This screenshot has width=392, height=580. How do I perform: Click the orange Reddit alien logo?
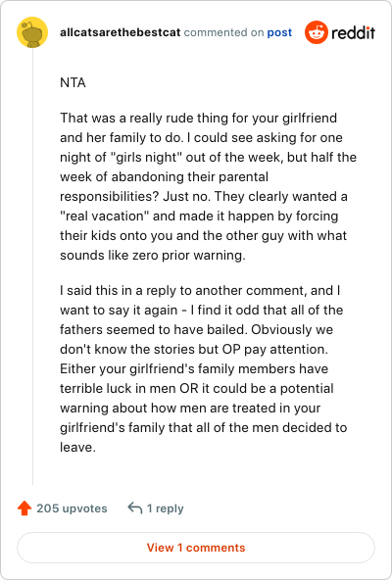coord(317,32)
